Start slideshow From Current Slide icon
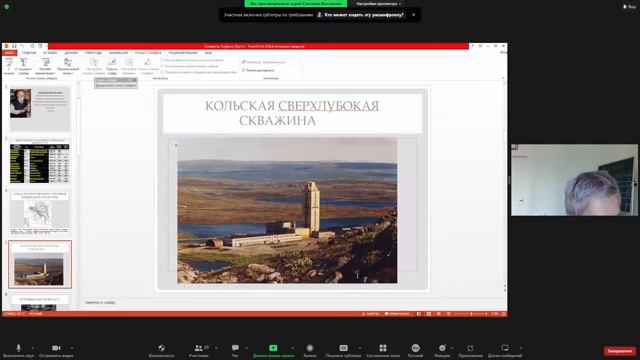 23,62
